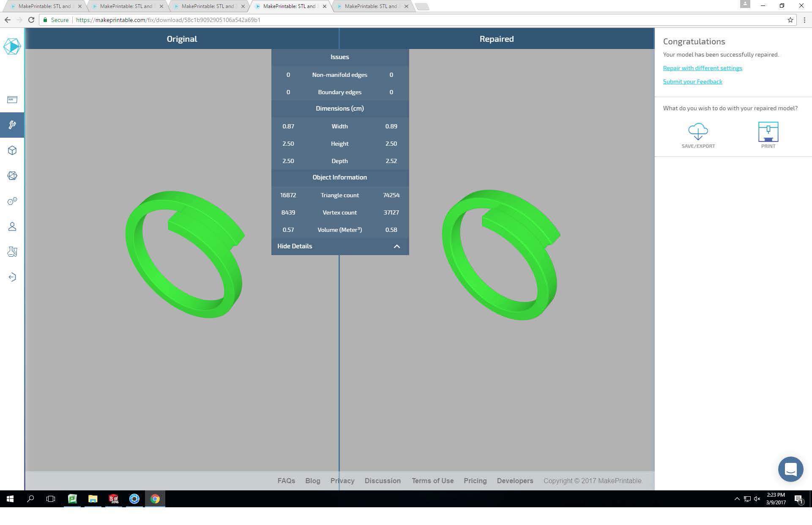The height and width of the screenshot is (525, 812).
Task: Click Submit your Feedback link
Action: point(692,82)
